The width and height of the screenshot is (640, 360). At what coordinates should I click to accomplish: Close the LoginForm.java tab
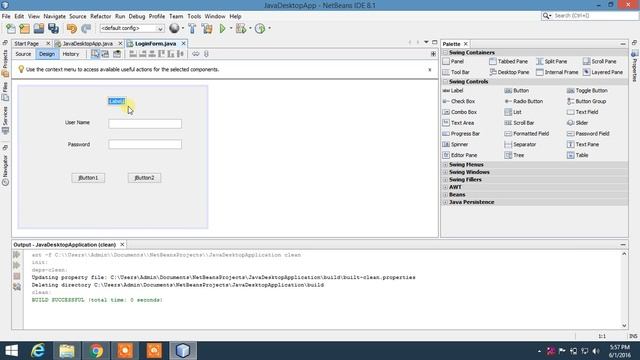pyautogui.click(x=183, y=43)
